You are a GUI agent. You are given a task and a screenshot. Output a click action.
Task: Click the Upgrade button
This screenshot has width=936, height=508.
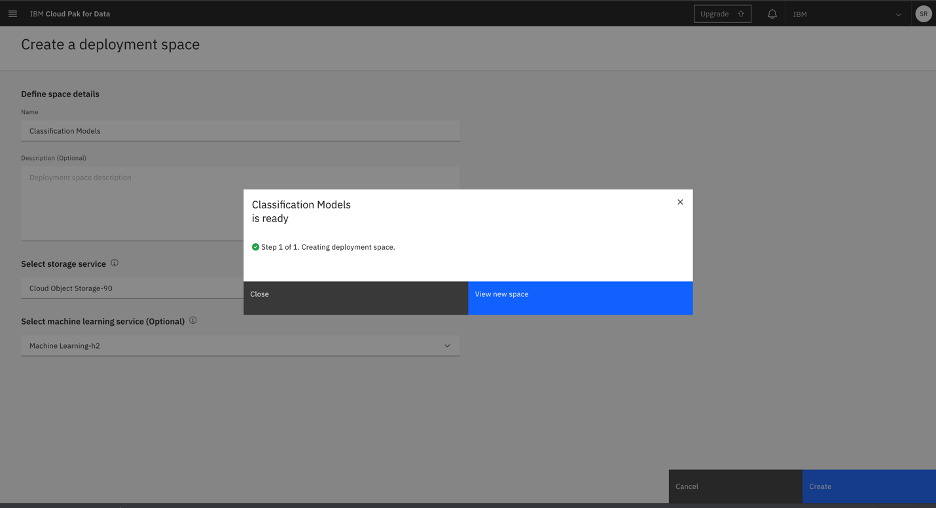(722, 14)
